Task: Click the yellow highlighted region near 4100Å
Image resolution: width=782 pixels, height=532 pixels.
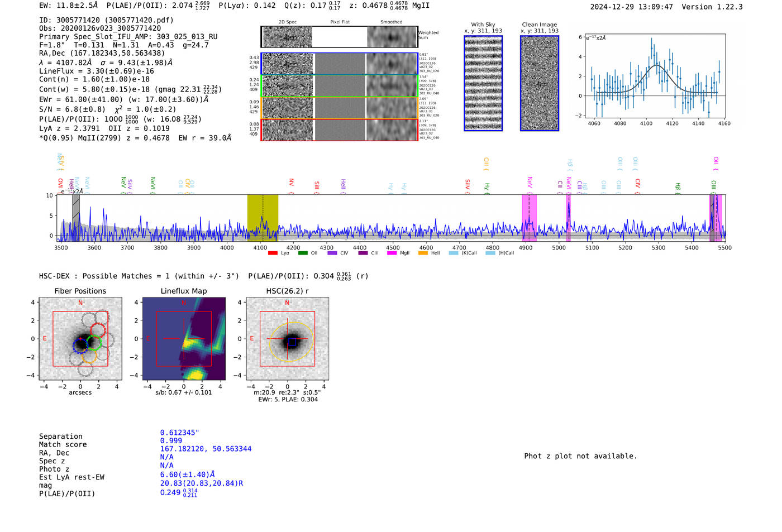Action: 263,218
